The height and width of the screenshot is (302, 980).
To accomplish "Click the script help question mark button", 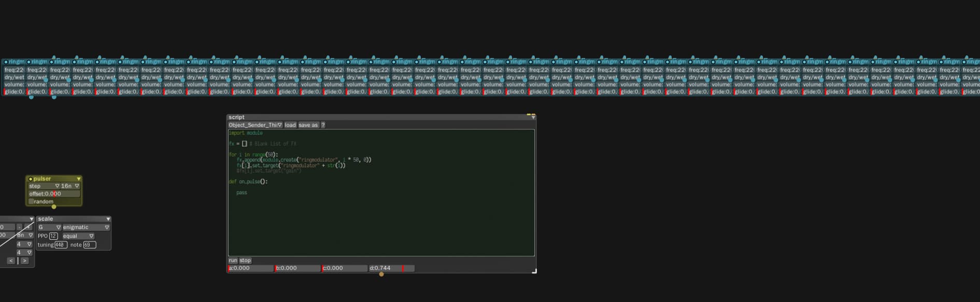I will click(323, 125).
